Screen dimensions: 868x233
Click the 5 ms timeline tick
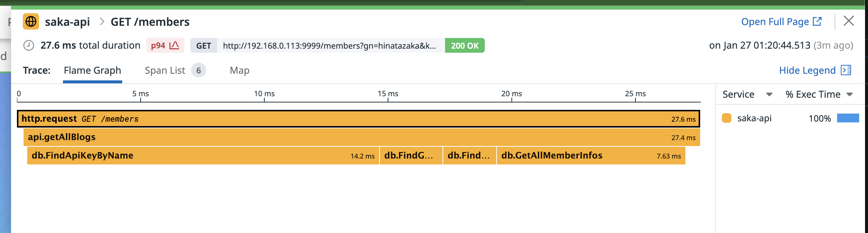pos(141,94)
